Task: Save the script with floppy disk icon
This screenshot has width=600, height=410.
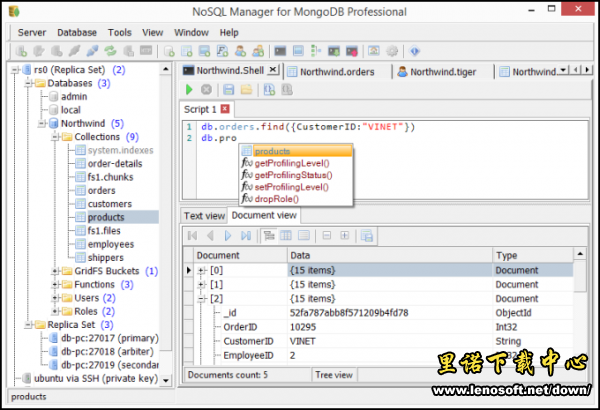Action: coord(228,90)
